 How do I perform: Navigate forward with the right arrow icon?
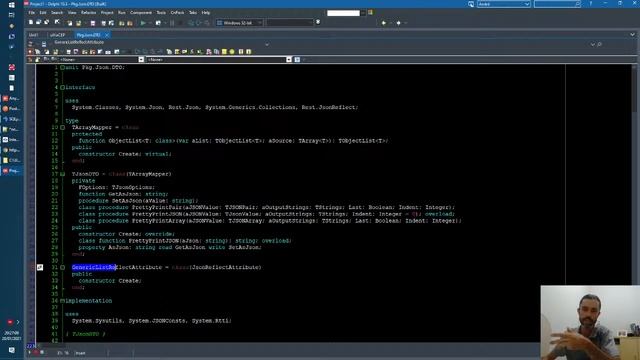398,23
